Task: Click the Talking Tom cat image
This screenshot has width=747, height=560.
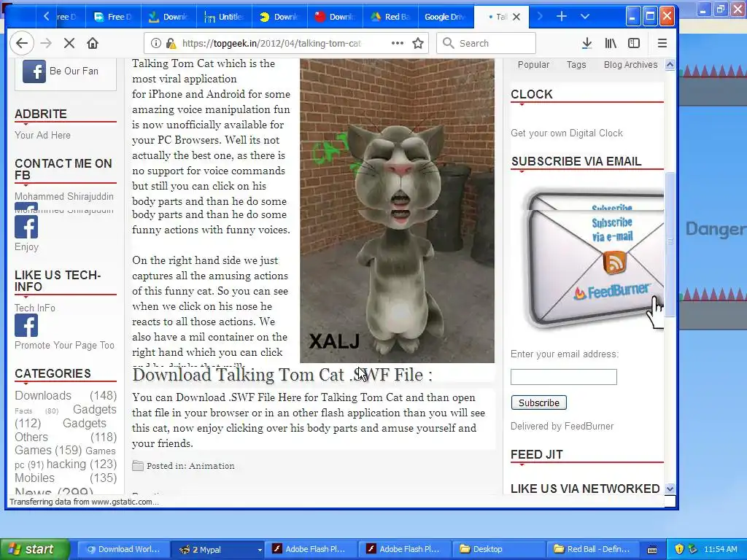Action: (x=398, y=211)
